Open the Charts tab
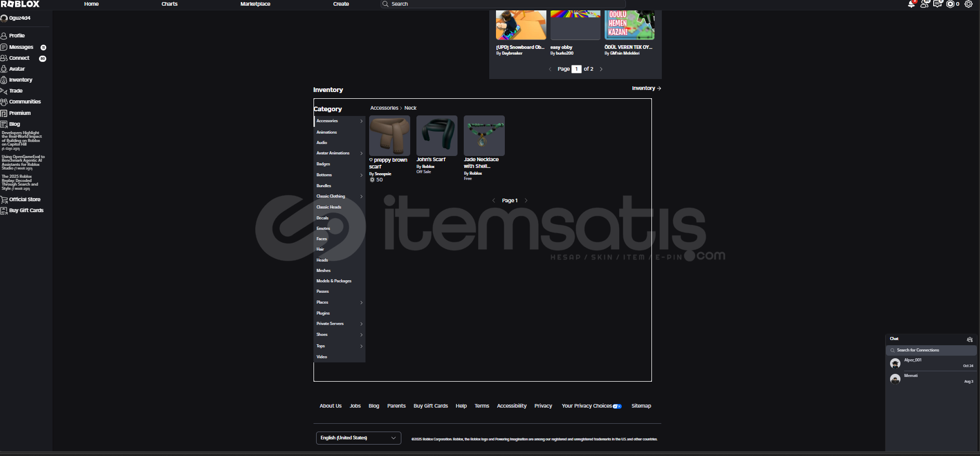Screen dimensions: 980x456 169,4
